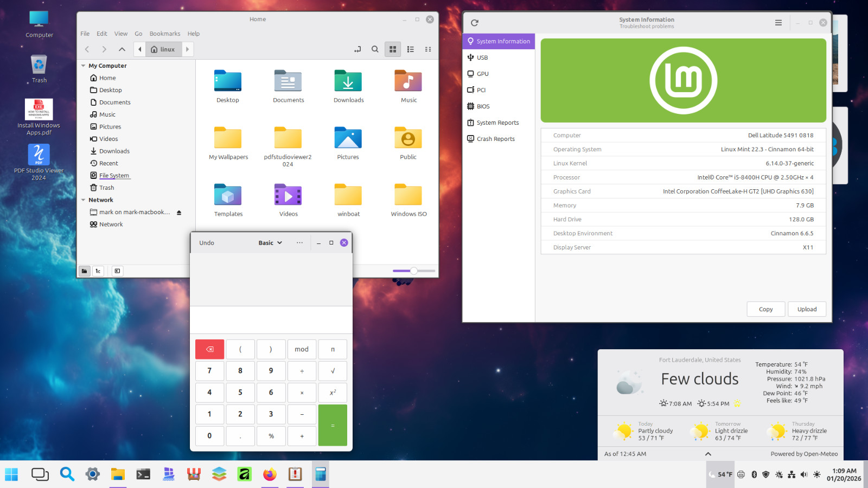Toggle location entry icon in file manager toolbar
The height and width of the screenshot is (488, 868).
[358, 49]
